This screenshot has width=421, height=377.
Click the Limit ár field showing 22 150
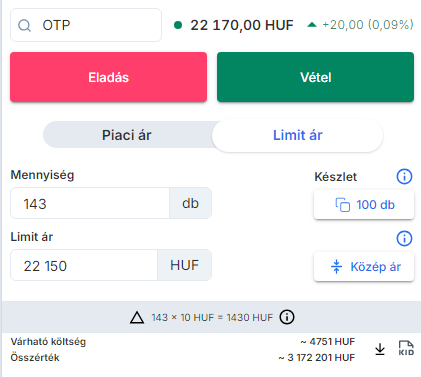[84, 265]
